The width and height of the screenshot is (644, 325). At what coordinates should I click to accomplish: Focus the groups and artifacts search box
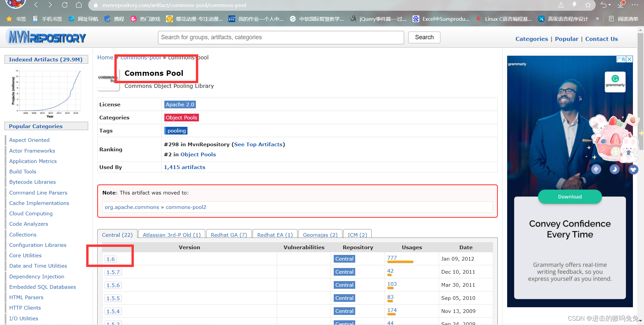click(281, 37)
